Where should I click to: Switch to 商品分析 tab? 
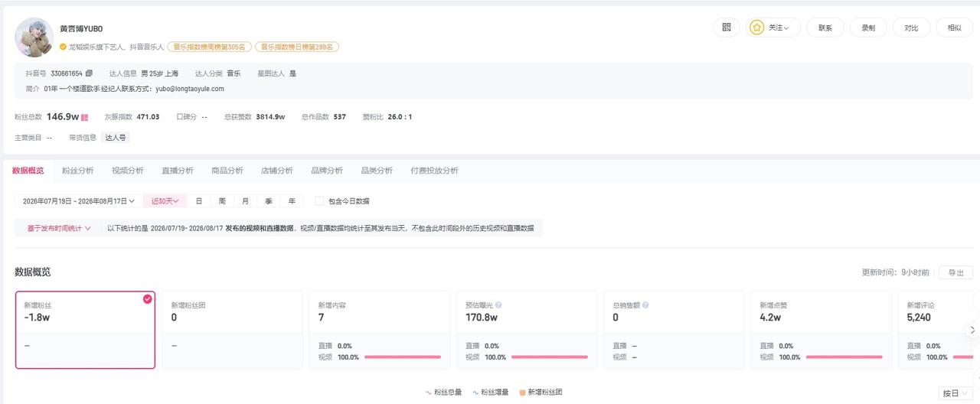point(227,171)
